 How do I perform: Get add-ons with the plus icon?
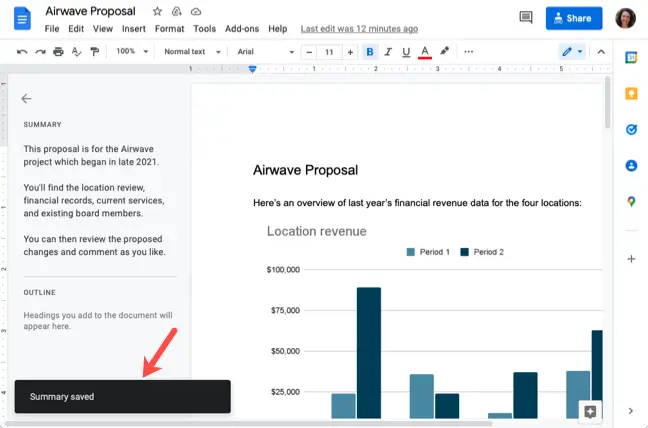pyautogui.click(x=631, y=259)
